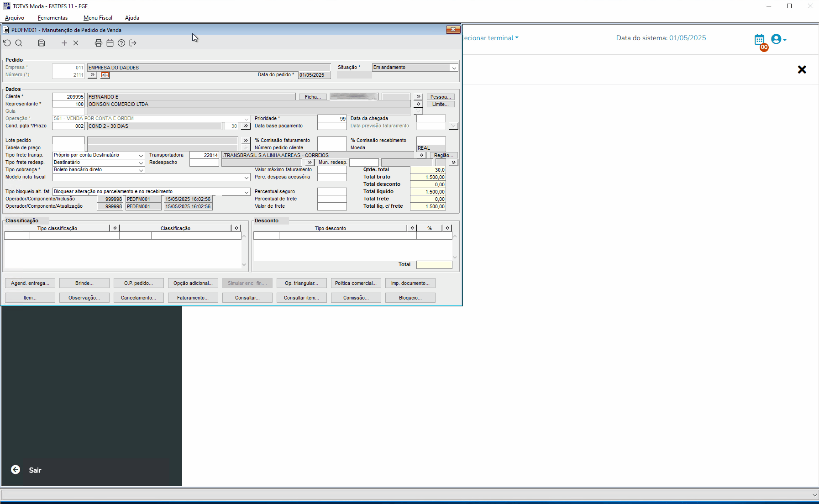Screen dimensions: 819x504
Task: Click the search magnifier toolbar icon
Action: pyautogui.click(x=19, y=43)
